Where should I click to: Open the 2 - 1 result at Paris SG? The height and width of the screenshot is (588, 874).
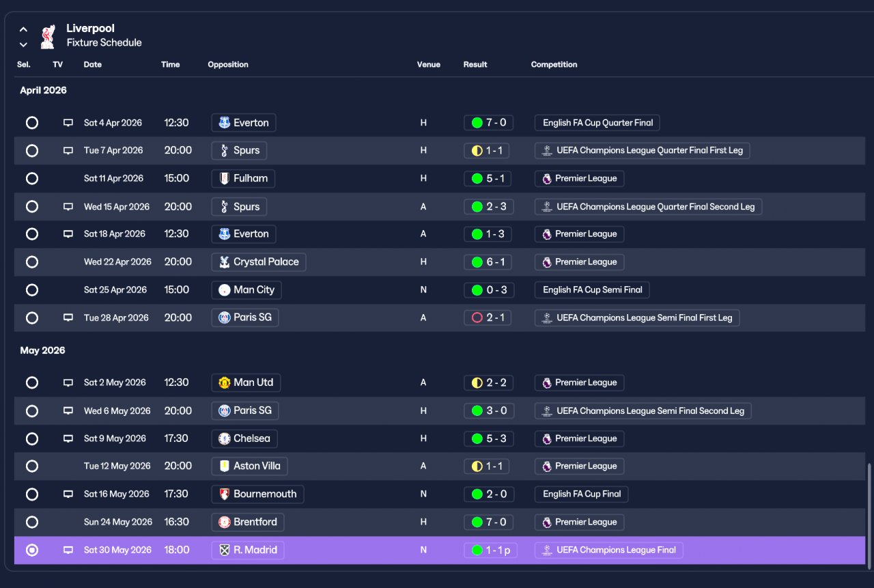pyautogui.click(x=488, y=318)
